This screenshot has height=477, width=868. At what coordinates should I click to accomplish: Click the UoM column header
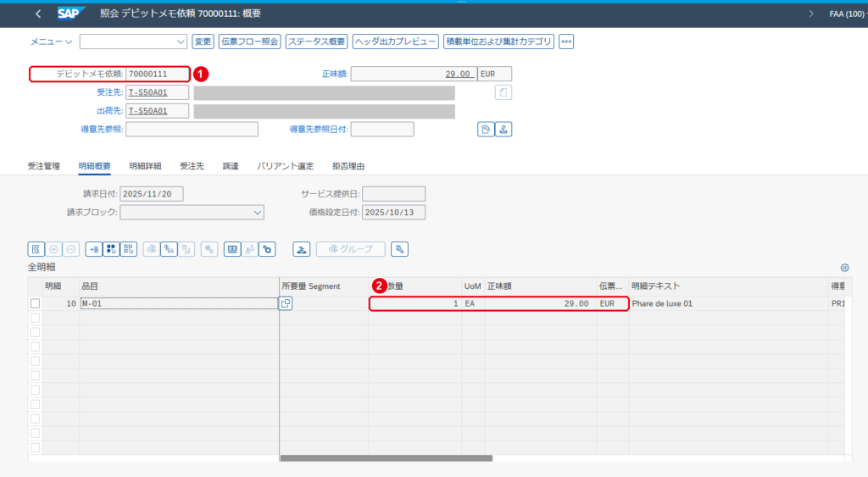click(x=473, y=286)
